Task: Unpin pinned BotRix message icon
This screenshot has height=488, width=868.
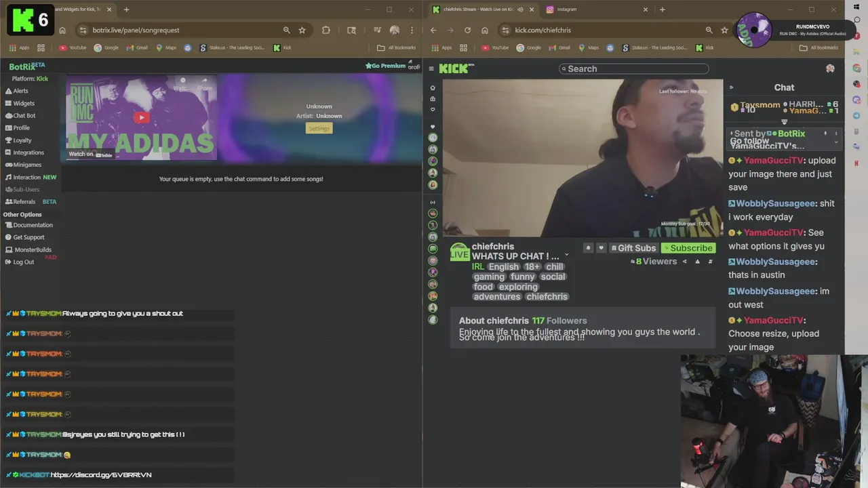Action: click(825, 134)
